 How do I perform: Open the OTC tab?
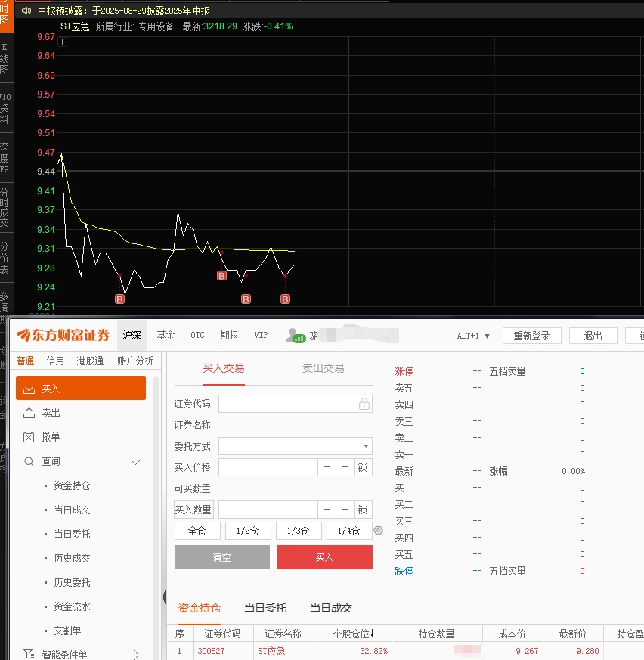197,335
